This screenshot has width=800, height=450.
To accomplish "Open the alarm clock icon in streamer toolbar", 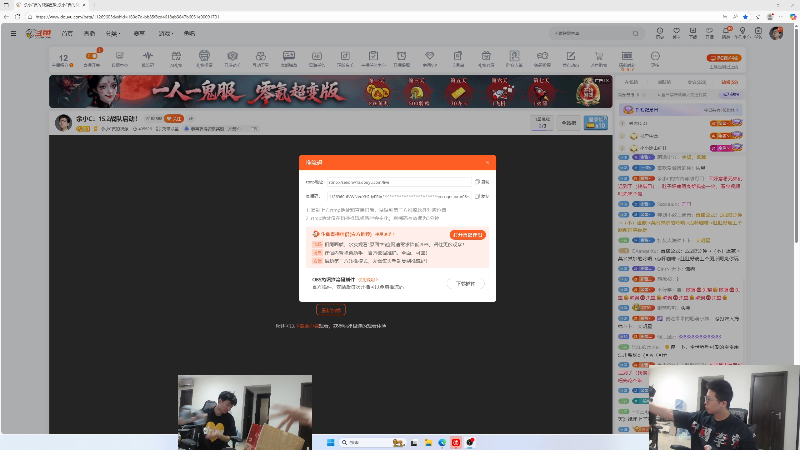I will click(x=402, y=56).
